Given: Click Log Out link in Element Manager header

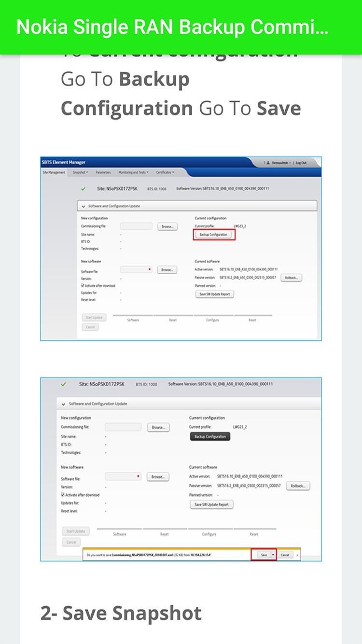Looking at the screenshot, I should (x=301, y=163).
